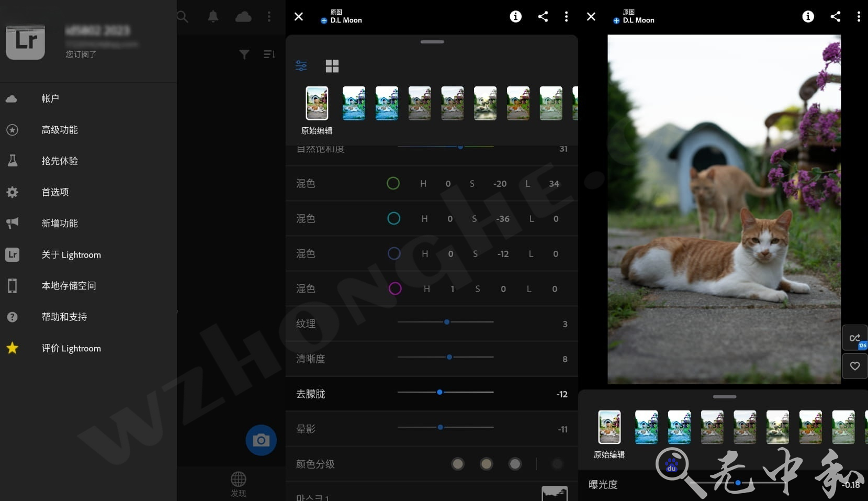Screen dimensions: 868x501
Task: Select the magenta color channel in 混色
Action: point(395,288)
